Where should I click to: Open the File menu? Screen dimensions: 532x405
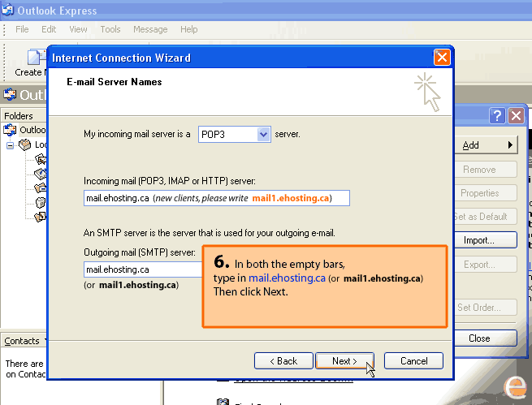tap(22, 29)
